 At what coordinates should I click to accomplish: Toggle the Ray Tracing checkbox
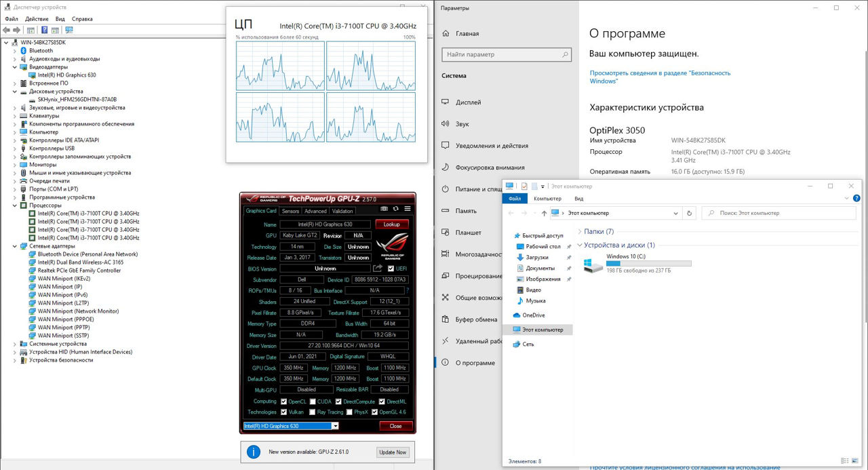[x=312, y=412]
